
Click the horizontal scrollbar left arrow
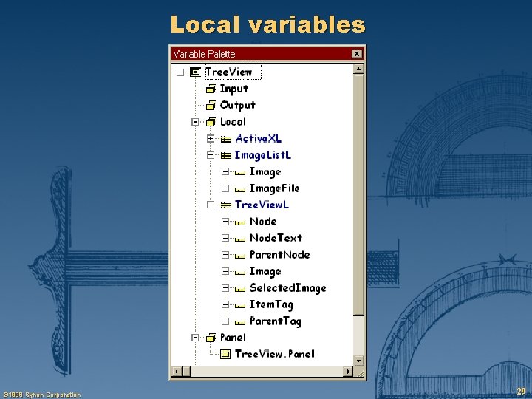click(x=176, y=372)
